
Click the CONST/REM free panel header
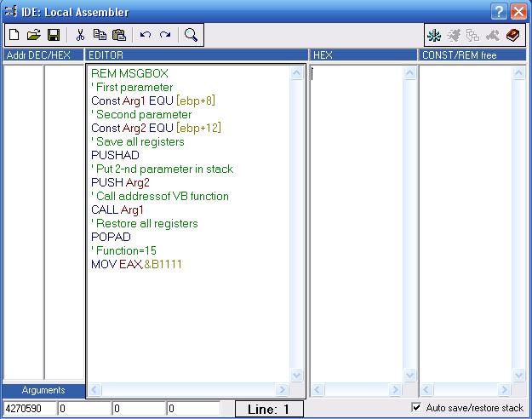(x=472, y=55)
